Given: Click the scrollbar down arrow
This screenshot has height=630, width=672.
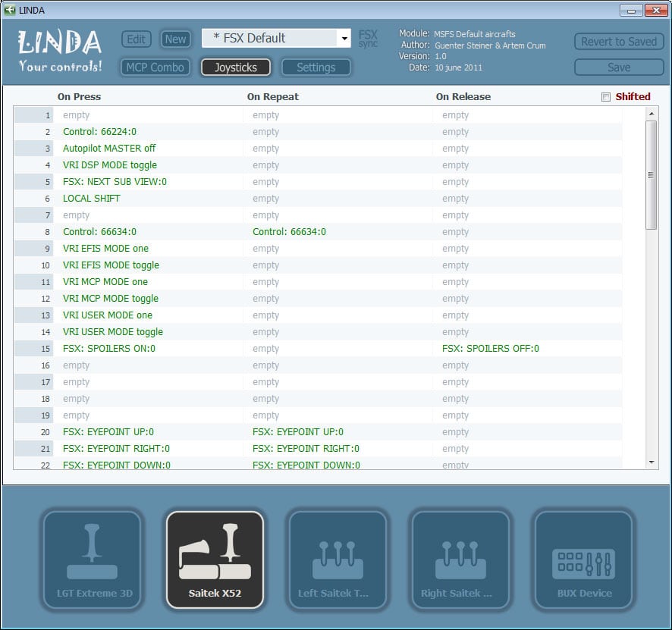Looking at the screenshot, I should pos(651,462).
